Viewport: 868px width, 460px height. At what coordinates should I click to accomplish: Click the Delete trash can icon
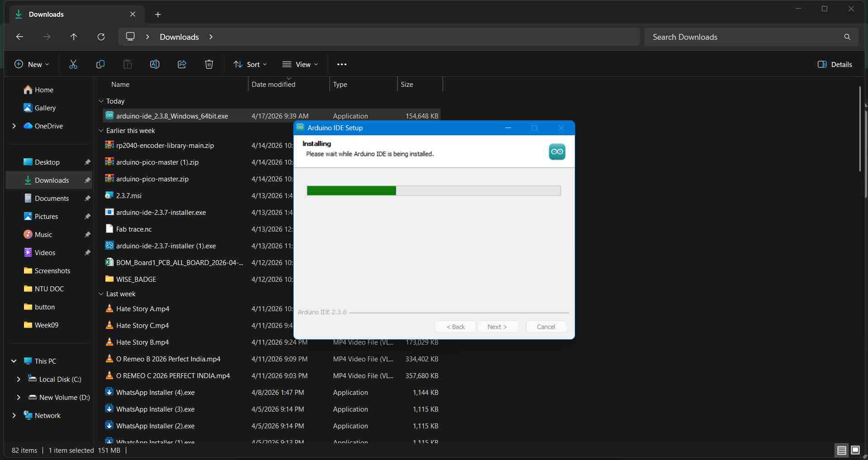[209, 64]
